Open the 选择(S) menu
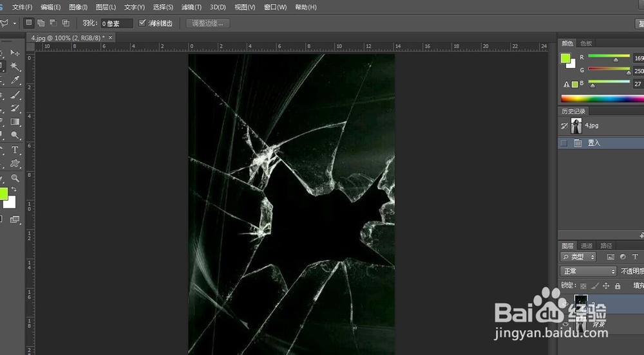This screenshot has width=644, height=355. tap(163, 7)
